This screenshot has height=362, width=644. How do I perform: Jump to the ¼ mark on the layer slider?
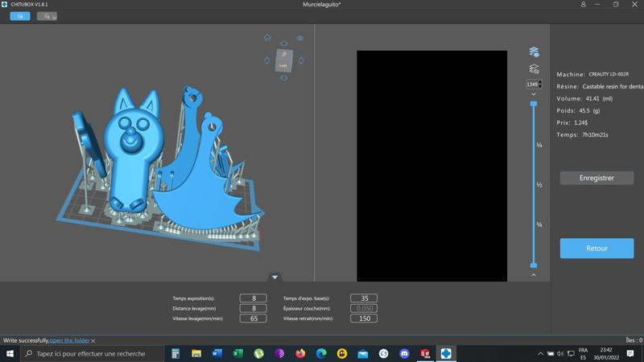pos(539,145)
